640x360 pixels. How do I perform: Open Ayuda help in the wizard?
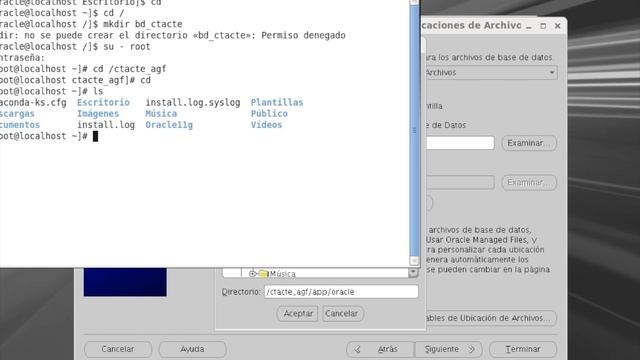click(x=192, y=349)
